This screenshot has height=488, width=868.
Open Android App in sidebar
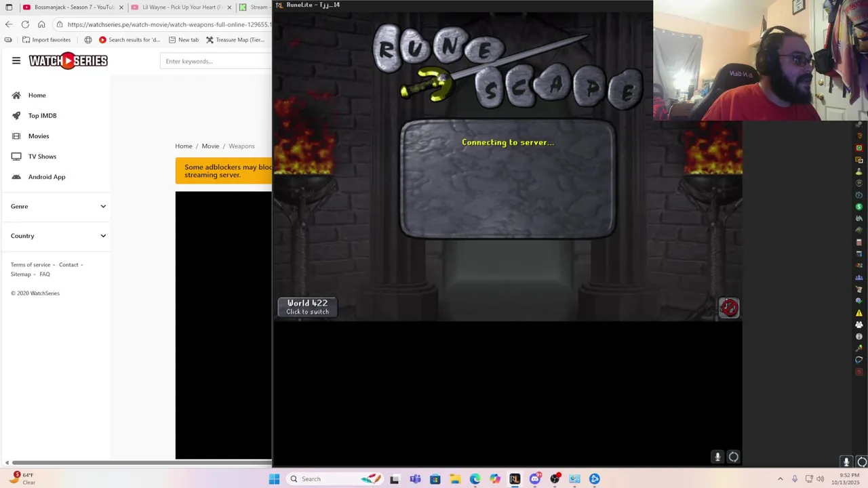pos(47,177)
